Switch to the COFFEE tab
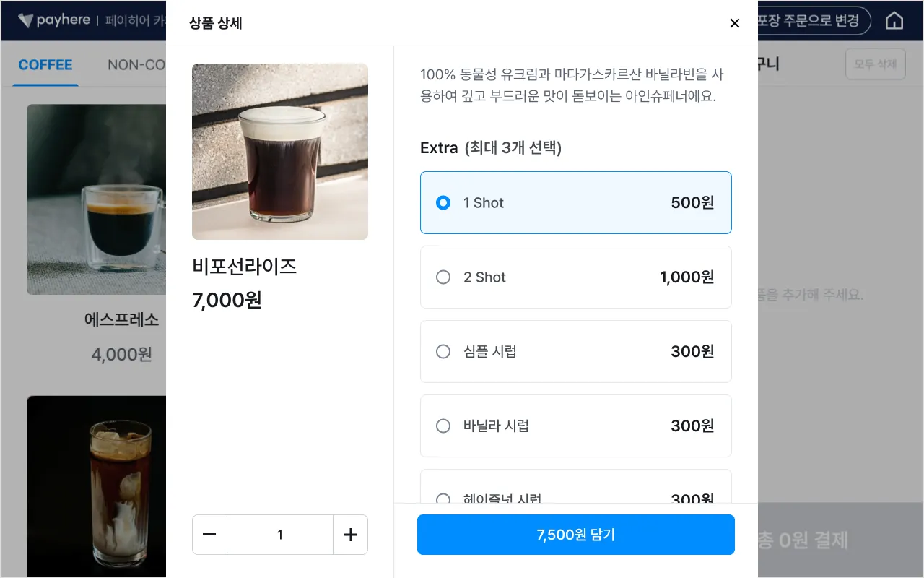Viewport: 924px width, 578px height. click(45, 65)
